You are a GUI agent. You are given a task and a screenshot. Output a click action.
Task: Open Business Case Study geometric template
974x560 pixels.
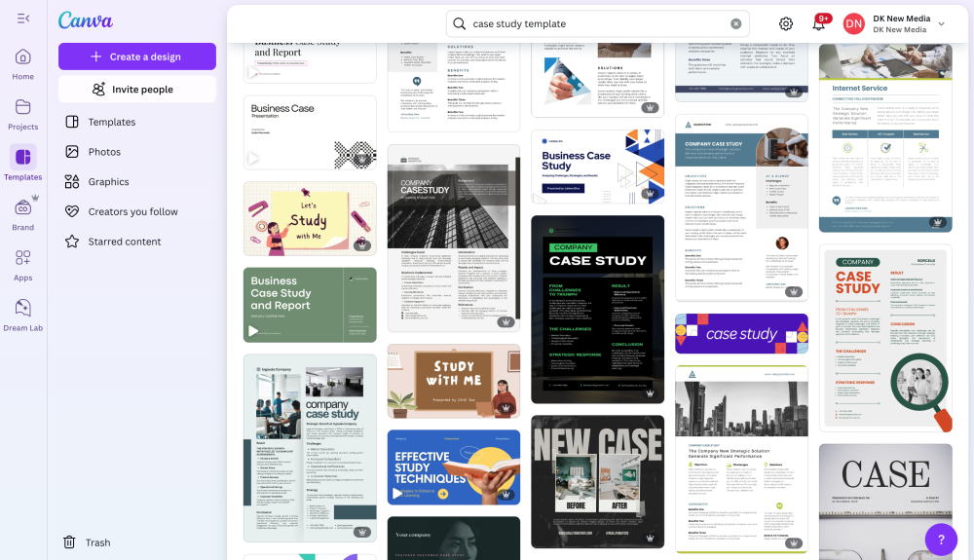coord(598,167)
